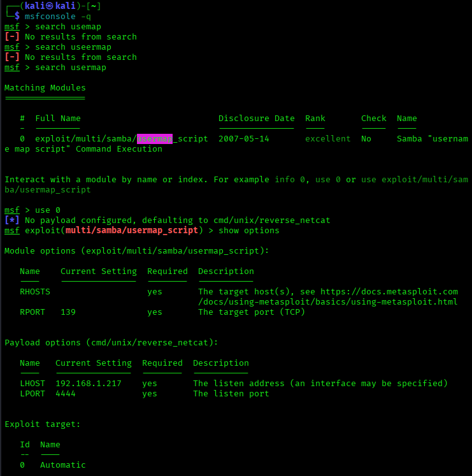Click the RHOSTS option name
Screen dimensions: 472x476
[35, 292]
